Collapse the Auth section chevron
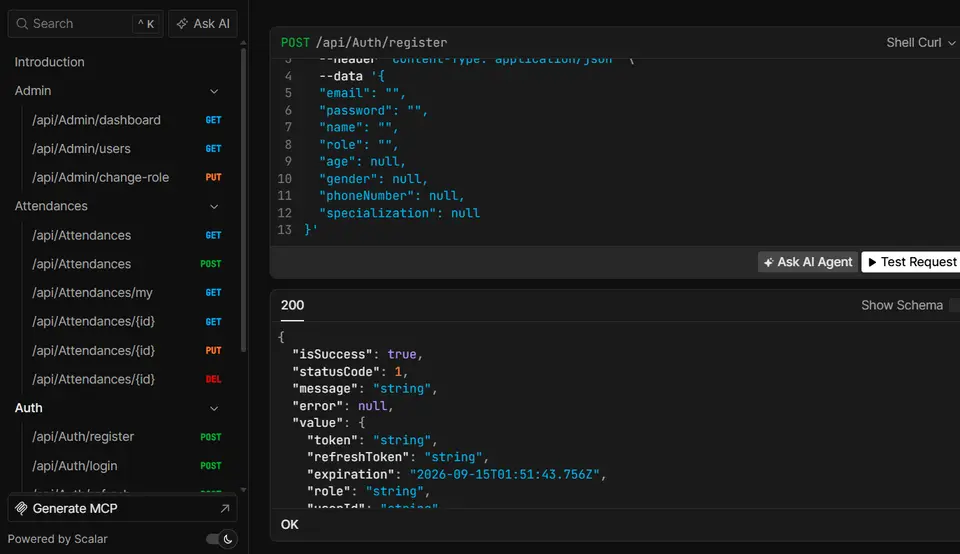 [214, 408]
